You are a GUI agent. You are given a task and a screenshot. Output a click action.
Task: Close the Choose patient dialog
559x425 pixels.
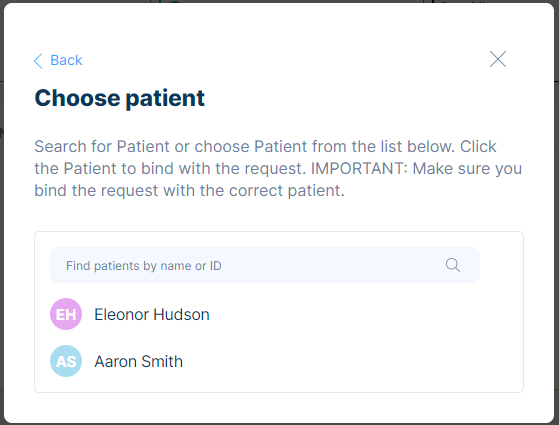coord(498,59)
